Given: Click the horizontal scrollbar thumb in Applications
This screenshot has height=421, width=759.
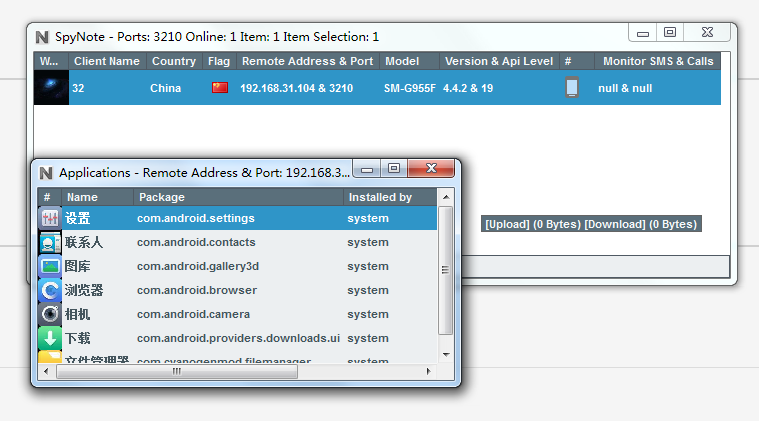Looking at the screenshot, I should (x=177, y=372).
